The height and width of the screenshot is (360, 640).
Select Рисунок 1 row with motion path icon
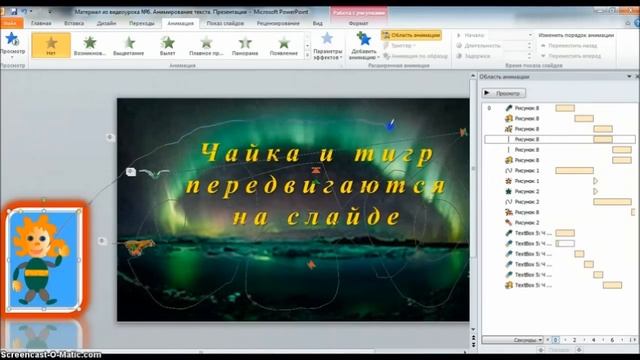pos(560,171)
